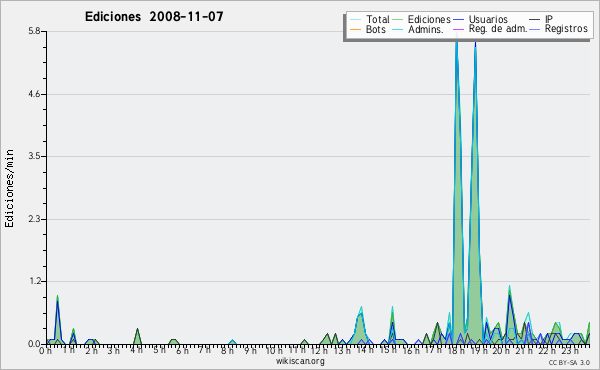Image resolution: width=600 pixels, height=370 pixels.
Task: Click the Ediciones/min vertical axis title
Action: coord(9,188)
